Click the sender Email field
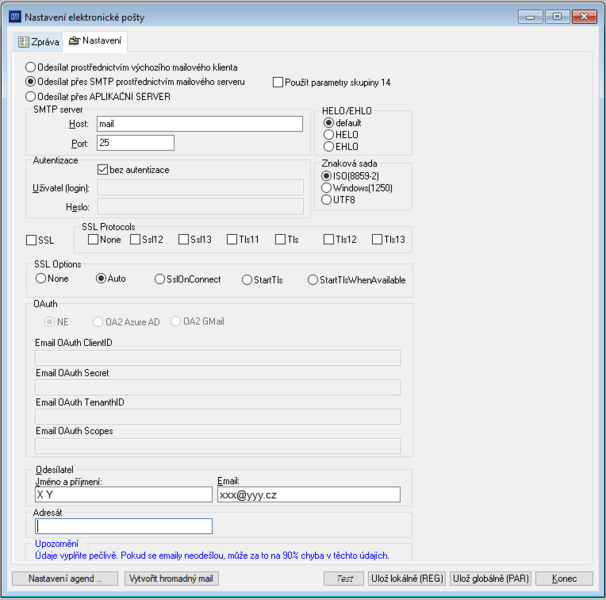This screenshot has width=606, height=600. 309,494
